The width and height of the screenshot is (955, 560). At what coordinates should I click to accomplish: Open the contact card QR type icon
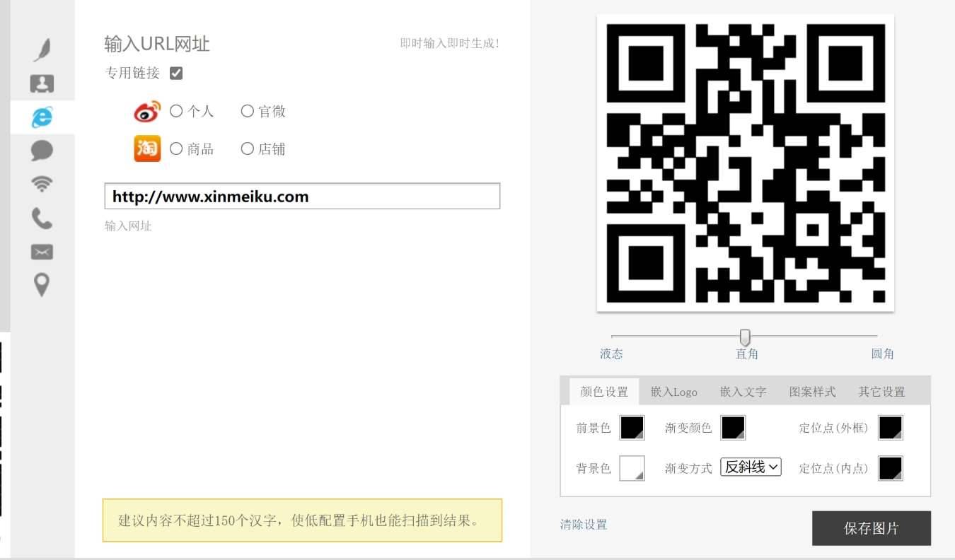point(42,83)
